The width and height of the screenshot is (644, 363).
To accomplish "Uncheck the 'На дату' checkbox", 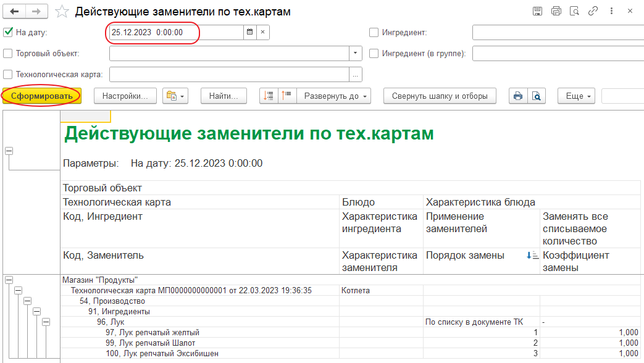I will click(8, 33).
